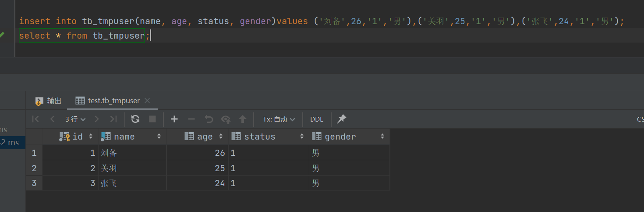Pin the result tab with pin icon

[x=342, y=119]
